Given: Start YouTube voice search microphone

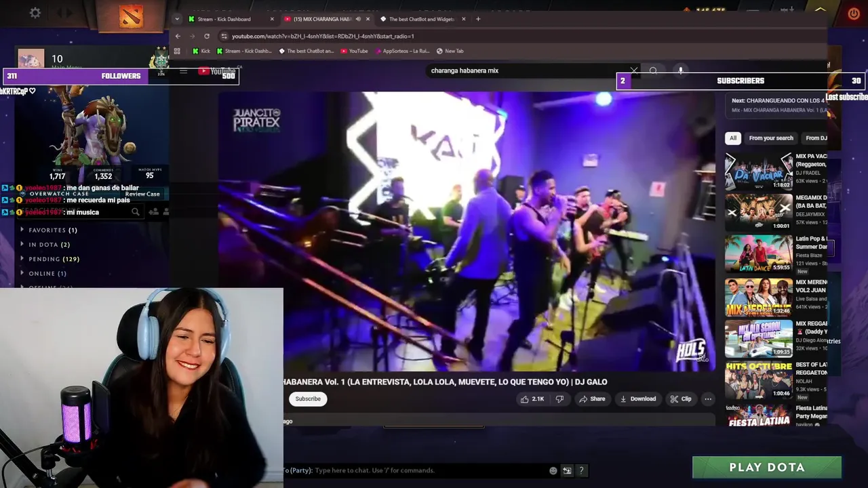Looking at the screenshot, I should (x=680, y=70).
